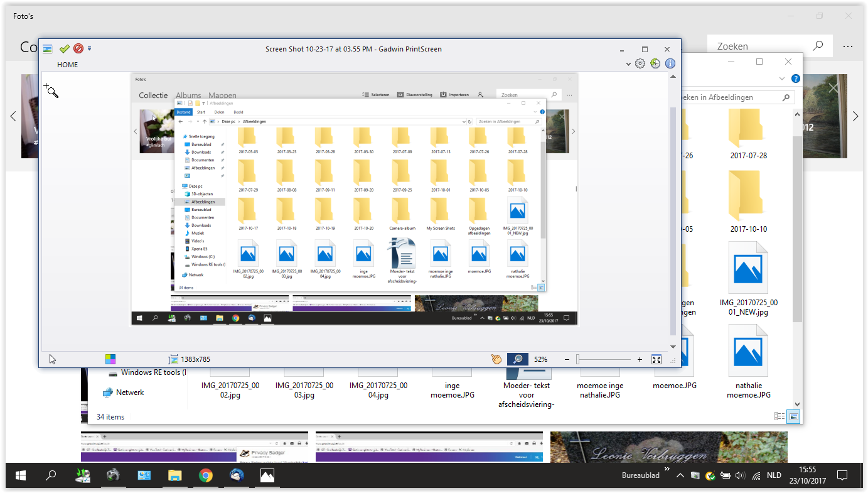868x493 pixels.
Task: Click the zoom slider handle
Action: 578,359
